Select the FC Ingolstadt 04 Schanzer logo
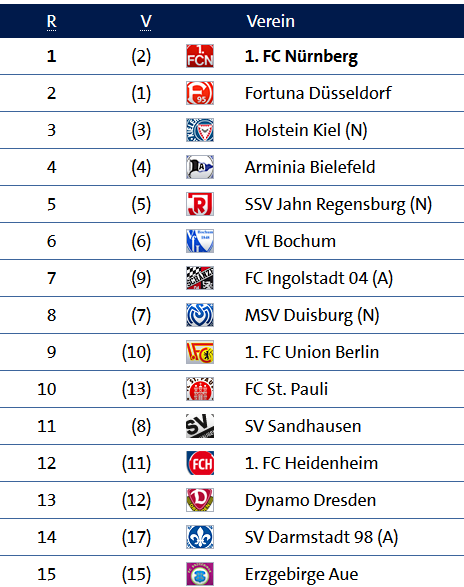The width and height of the screenshot is (464, 587). click(200, 278)
